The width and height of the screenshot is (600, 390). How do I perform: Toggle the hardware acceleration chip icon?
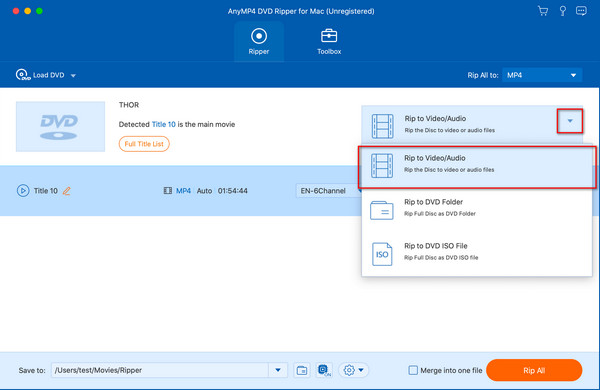coord(324,370)
